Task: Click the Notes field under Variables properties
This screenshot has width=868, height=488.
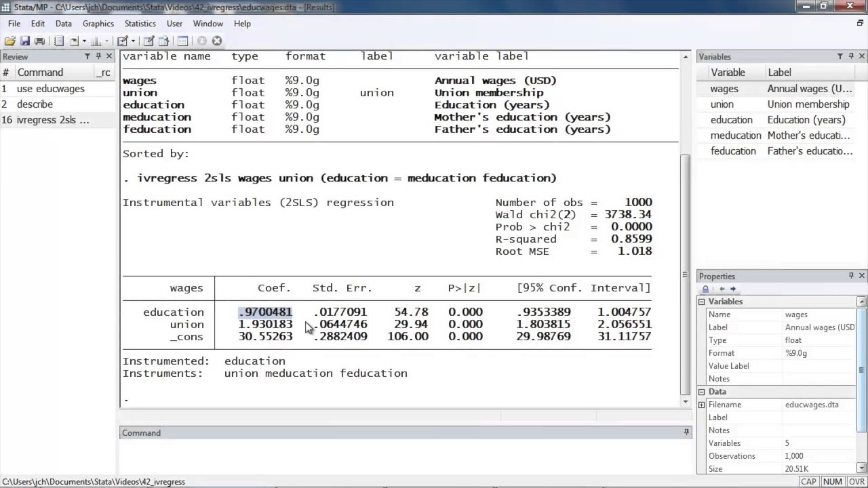Action: tap(819, 379)
